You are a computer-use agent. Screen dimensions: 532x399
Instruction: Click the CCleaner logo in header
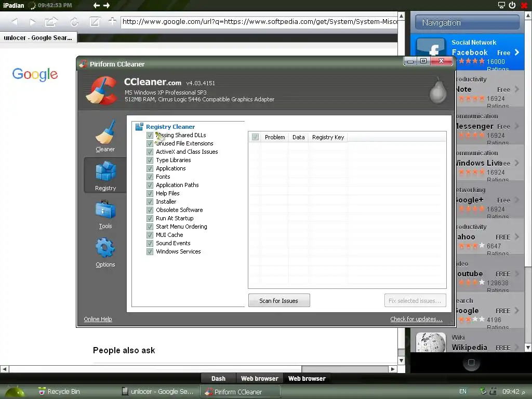(x=101, y=90)
